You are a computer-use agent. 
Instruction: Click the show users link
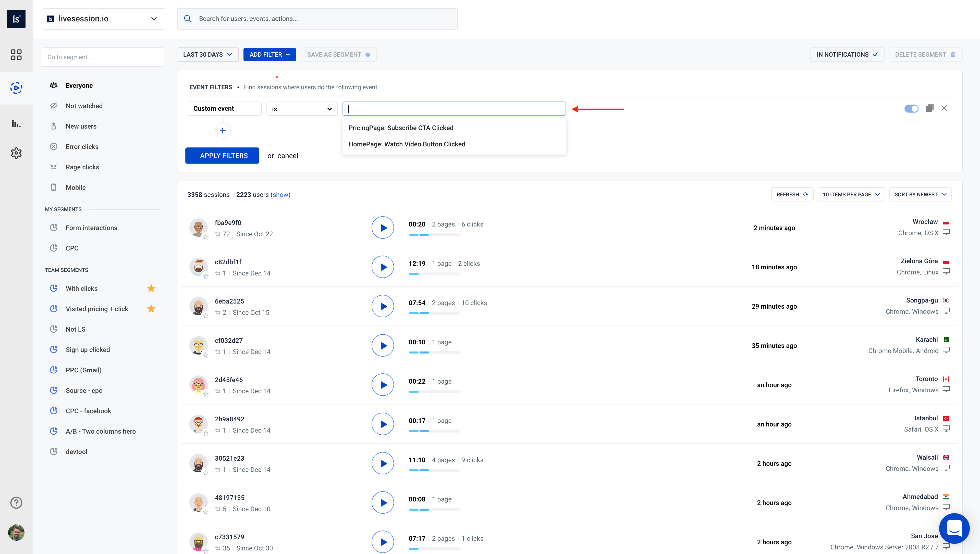280,194
